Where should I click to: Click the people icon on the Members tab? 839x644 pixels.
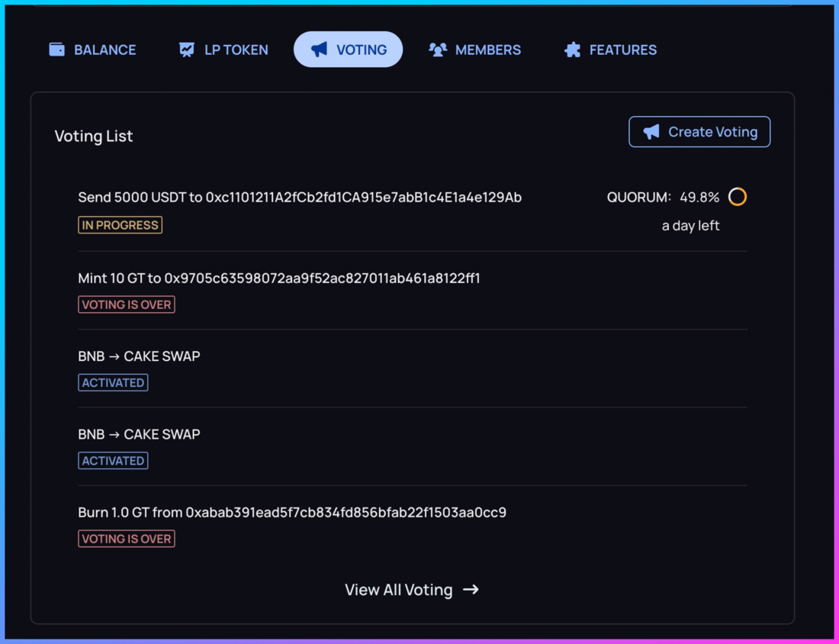click(436, 49)
